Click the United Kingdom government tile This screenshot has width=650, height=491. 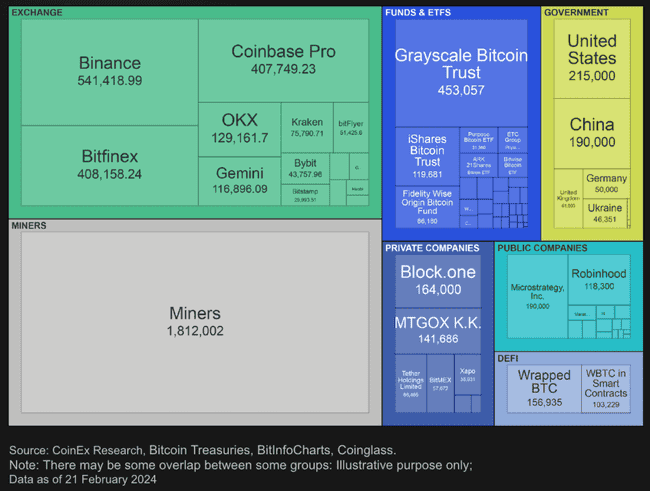pos(568,199)
